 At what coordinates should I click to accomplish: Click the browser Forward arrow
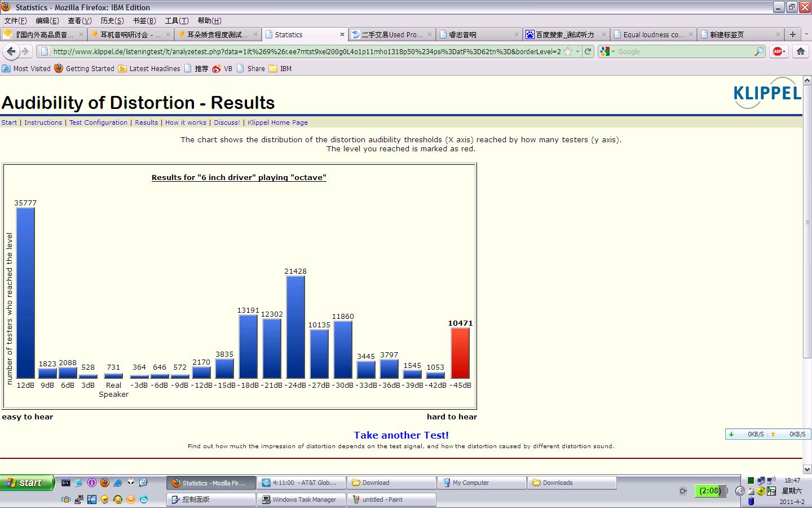click(x=25, y=51)
